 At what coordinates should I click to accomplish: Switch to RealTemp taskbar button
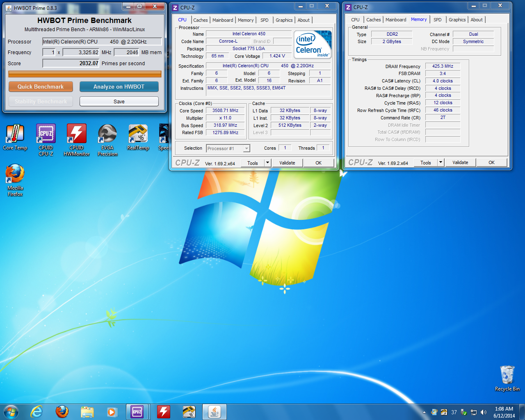click(189, 411)
